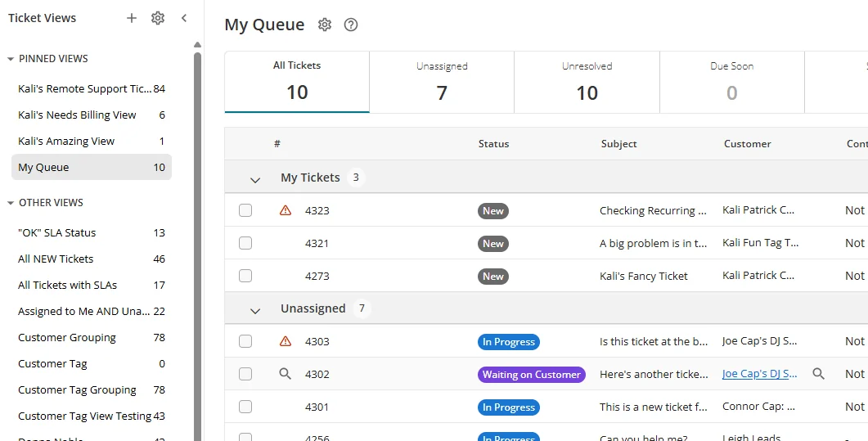Select checkbox for ticket 4303

tap(245, 341)
